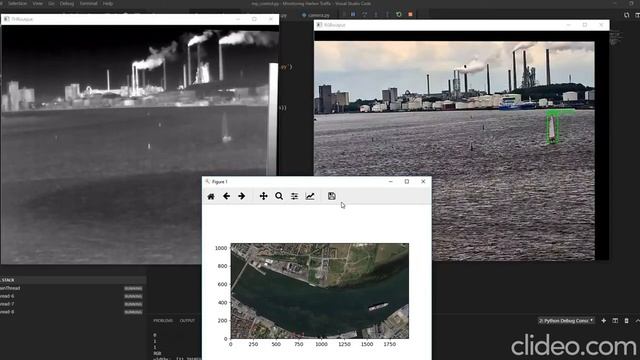Switch to the PROBLEMS panel tab
This screenshot has width=640, height=360.
[x=163, y=321]
